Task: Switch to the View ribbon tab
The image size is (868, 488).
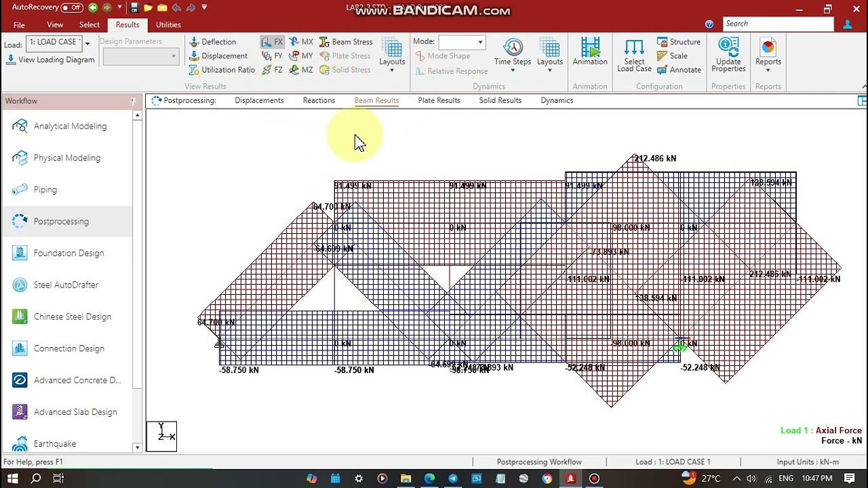Action: pyautogui.click(x=55, y=25)
